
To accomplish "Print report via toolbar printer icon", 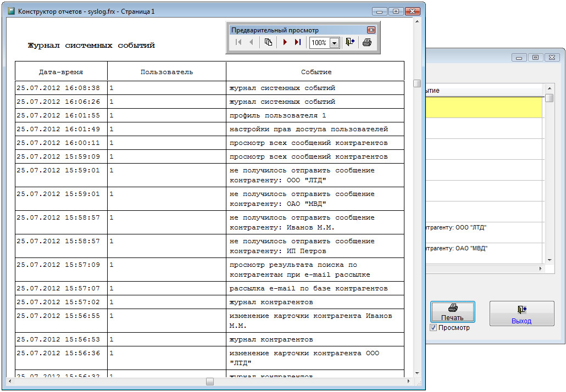I will 367,42.
